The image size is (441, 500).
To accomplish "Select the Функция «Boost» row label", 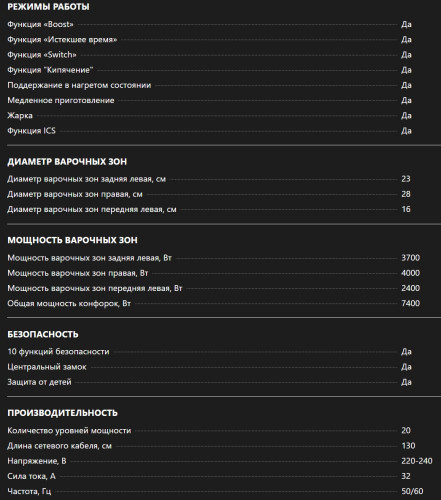I will [40, 24].
